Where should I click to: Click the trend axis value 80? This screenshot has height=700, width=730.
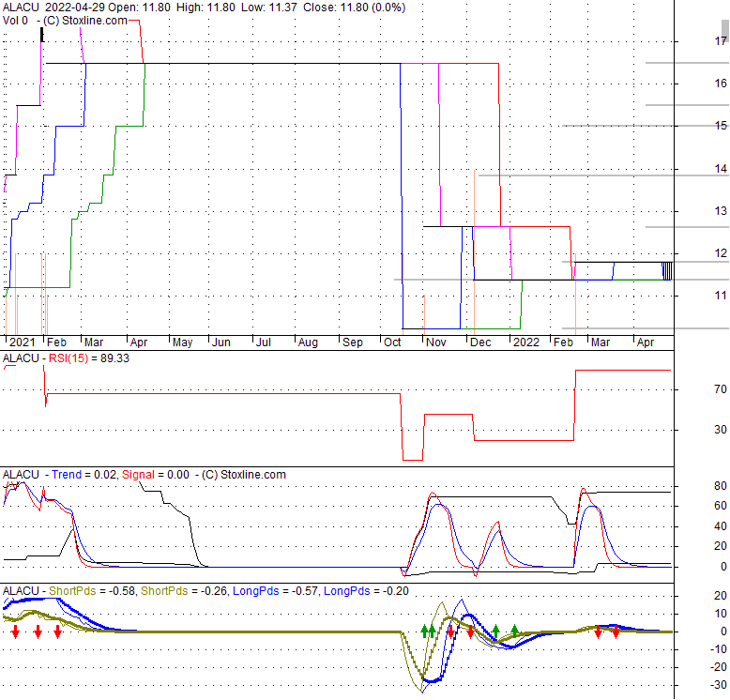pos(721,486)
